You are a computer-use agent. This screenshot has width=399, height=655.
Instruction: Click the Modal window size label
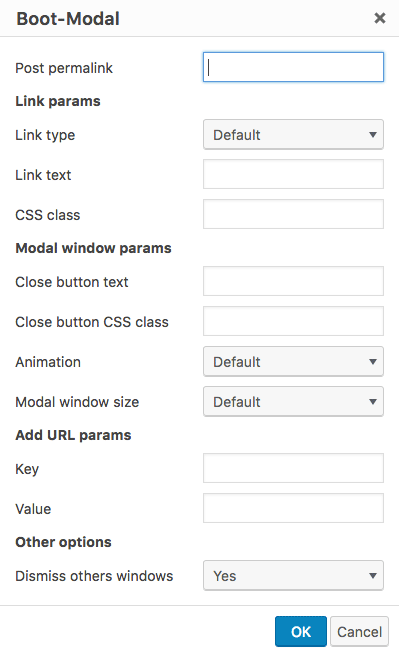(77, 402)
